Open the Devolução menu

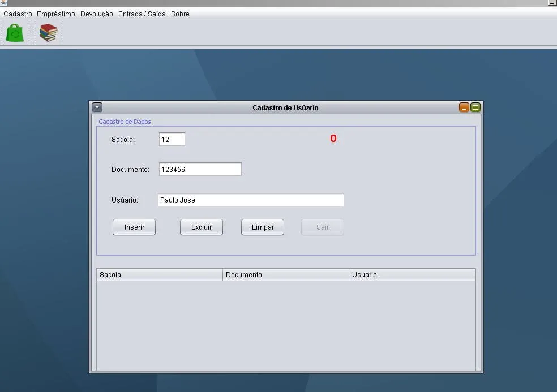97,14
